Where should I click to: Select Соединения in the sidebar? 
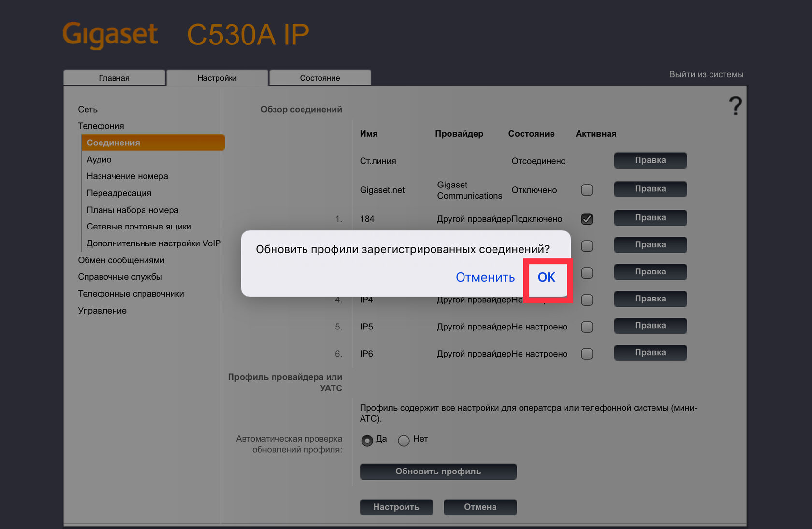pos(153,143)
